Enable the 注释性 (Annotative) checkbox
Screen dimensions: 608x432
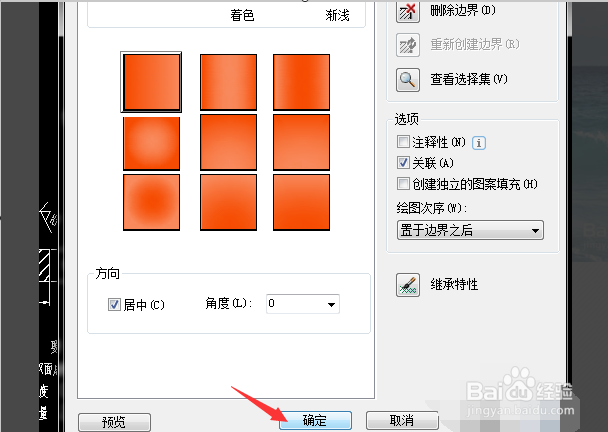403,142
